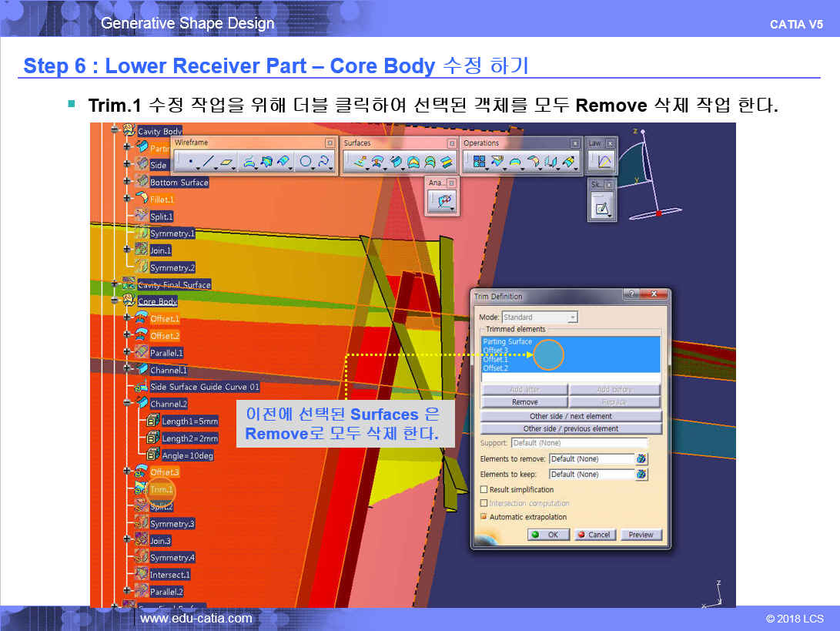Collapse the Core Body tree node
Viewport: 840px width, 631px height.
(x=115, y=301)
